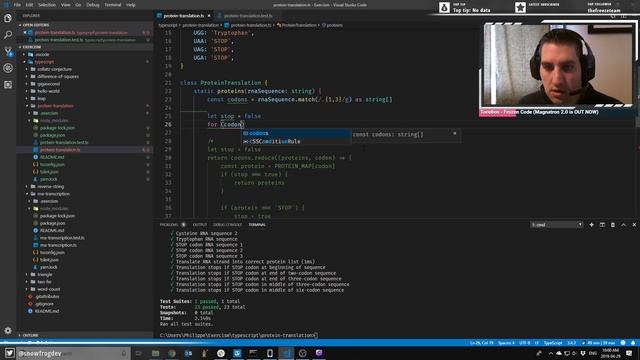Open the Task View taskbar button
This screenshot has height=360, width=640.
[139, 353]
